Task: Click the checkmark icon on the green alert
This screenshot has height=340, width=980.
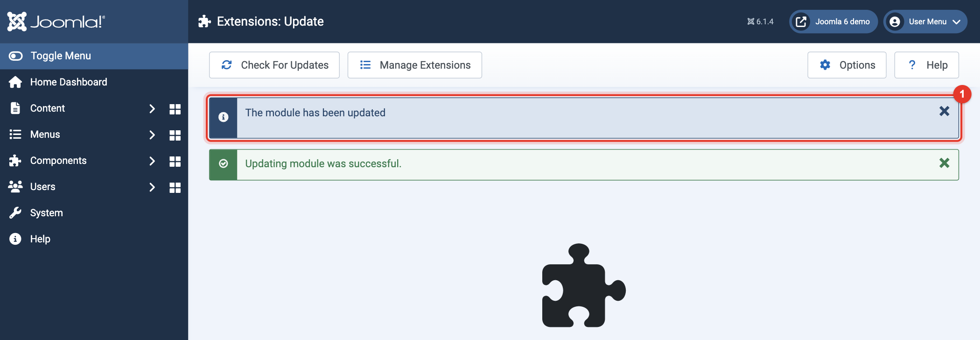Action: point(224,163)
